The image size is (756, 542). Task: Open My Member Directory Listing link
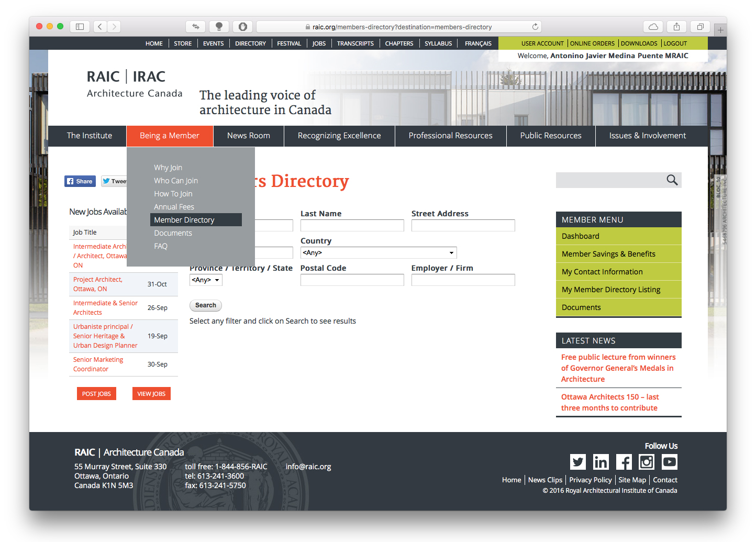(618, 290)
